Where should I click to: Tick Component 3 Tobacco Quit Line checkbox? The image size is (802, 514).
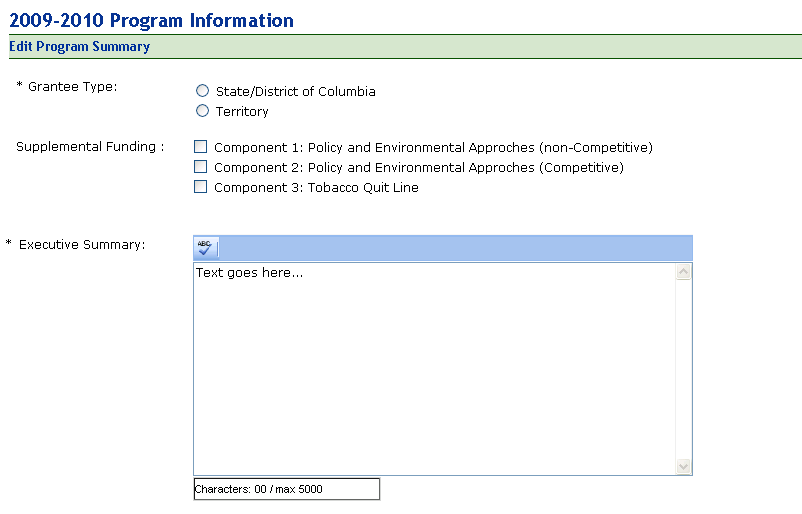point(201,187)
